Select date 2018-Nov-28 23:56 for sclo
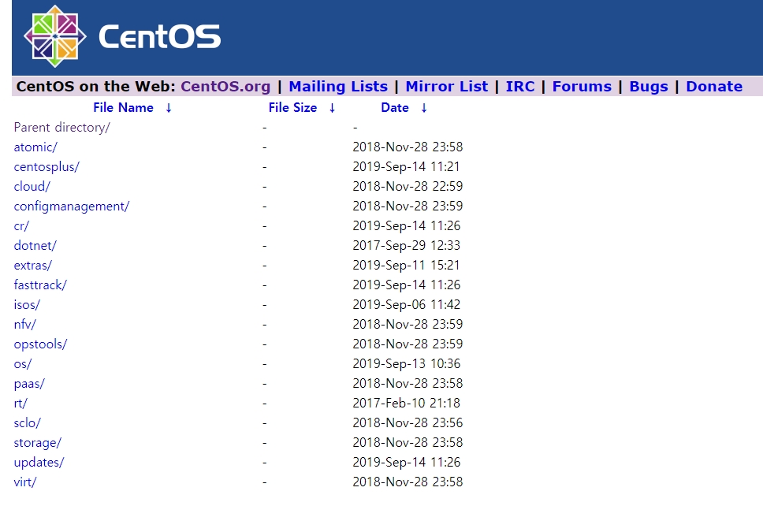Viewport: 763px width, 532px height. [x=408, y=423]
